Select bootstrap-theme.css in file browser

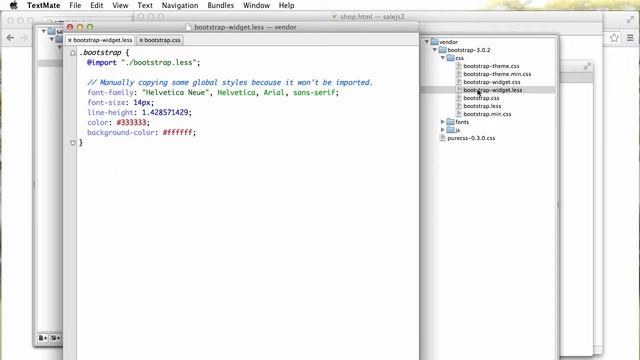[491, 66]
